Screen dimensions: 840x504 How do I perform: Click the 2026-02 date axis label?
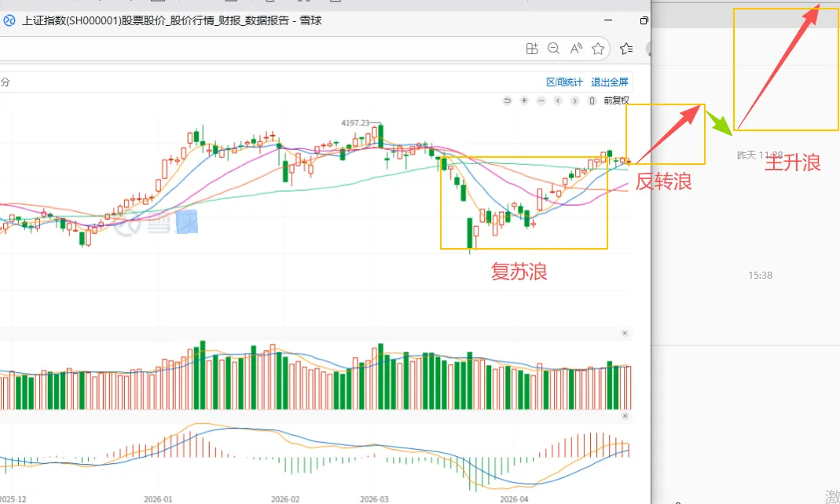(x=285, y=499)
